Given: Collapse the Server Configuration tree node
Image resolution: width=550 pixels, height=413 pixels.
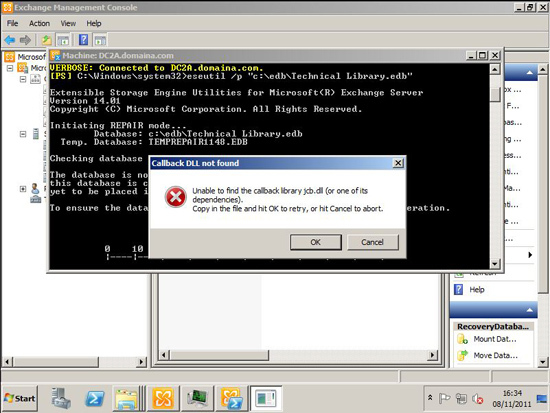Looking at the screenshot, I should (x=23, y=134).
